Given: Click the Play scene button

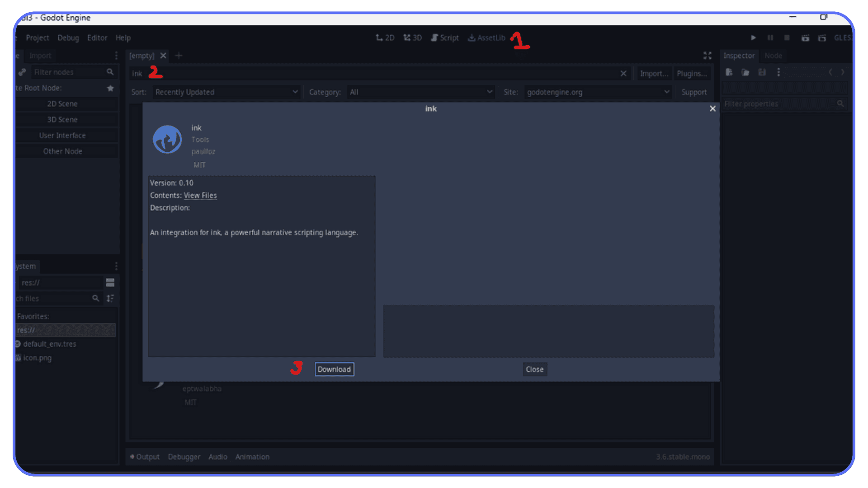Looking at the screenshot, I should coord(753,38).
